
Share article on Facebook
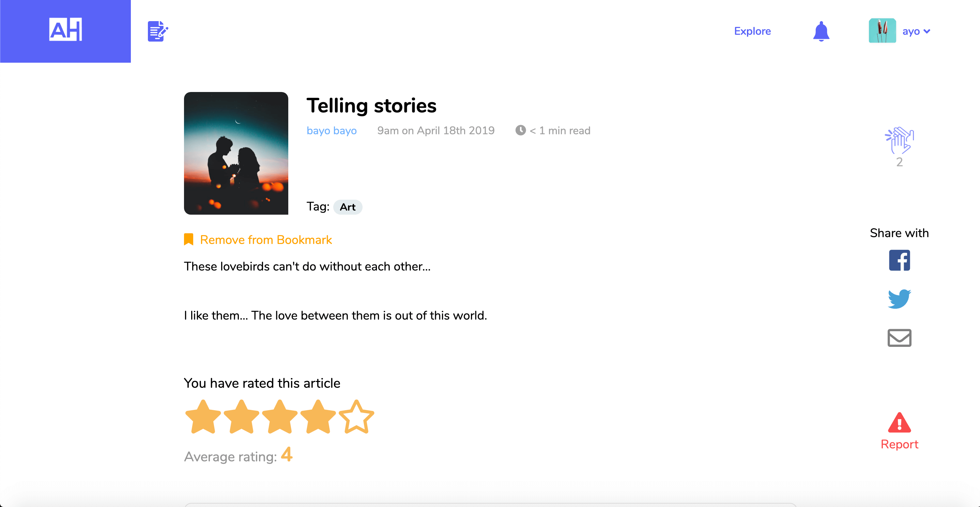(899, 261)
